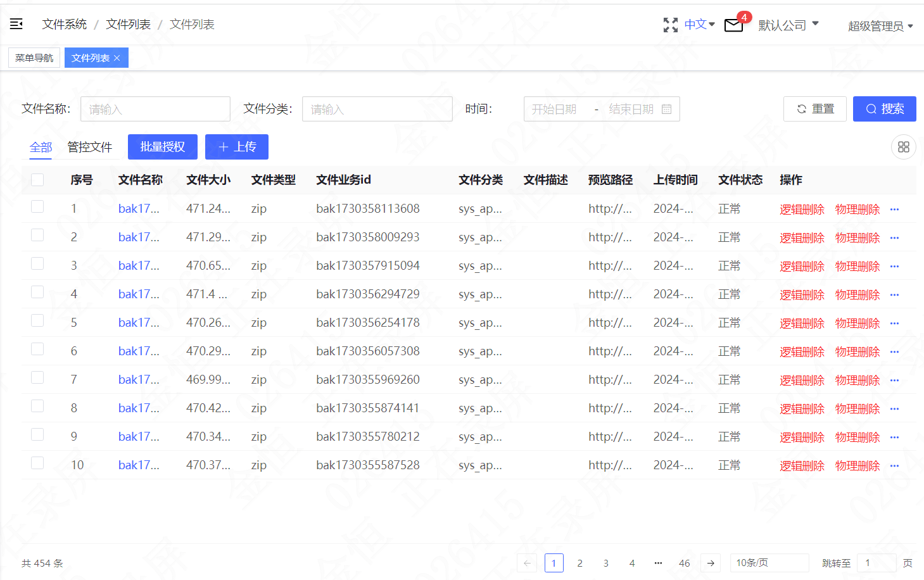
Task: Click the 上传 upload button
Action: point(237,147)
